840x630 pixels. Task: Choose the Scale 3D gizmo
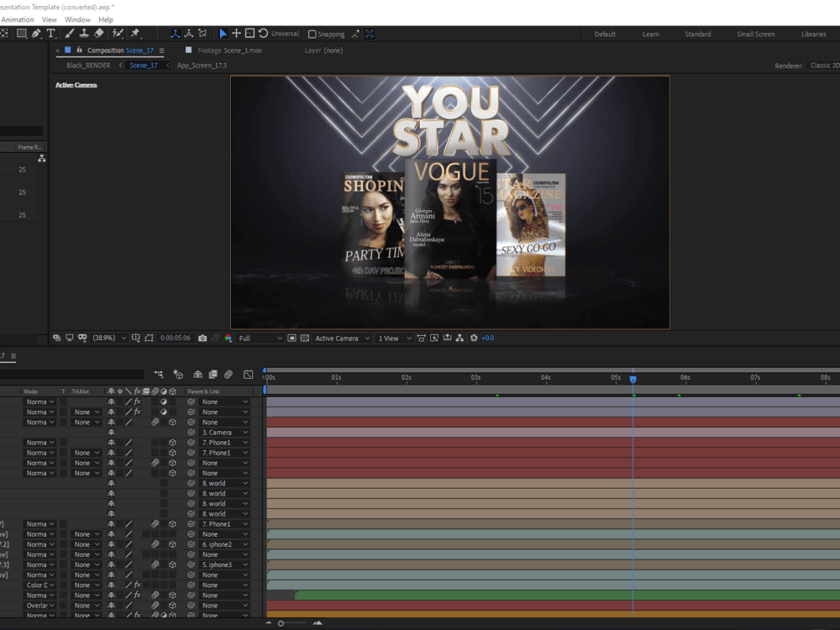249,34
